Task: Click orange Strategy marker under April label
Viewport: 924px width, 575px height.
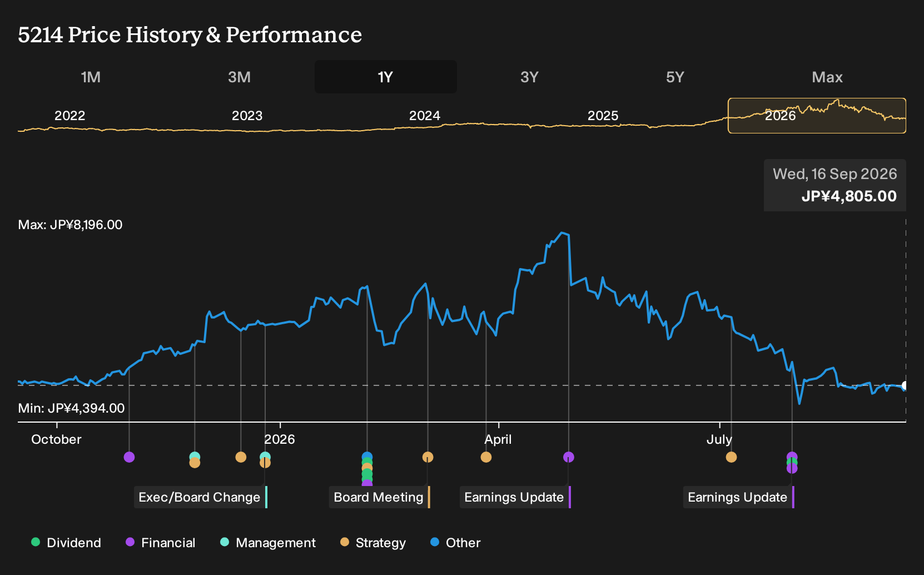Action: (x=486, y=457)
